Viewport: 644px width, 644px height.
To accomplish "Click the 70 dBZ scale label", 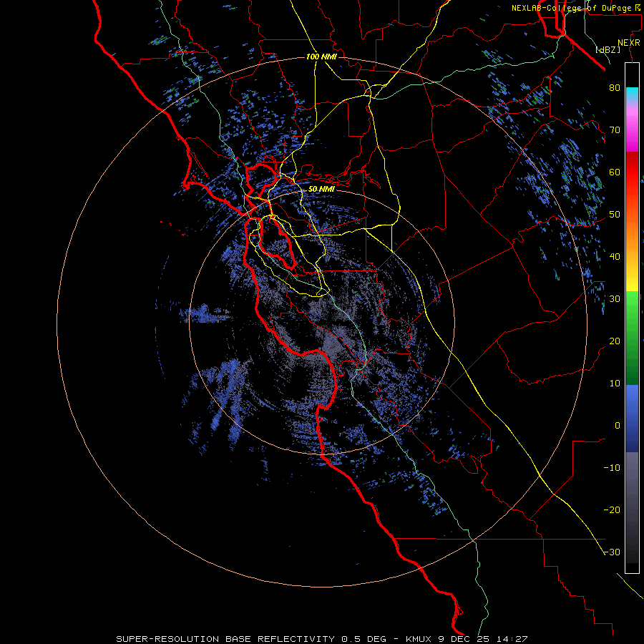I will pyautogui.click(x=615, y=130).
